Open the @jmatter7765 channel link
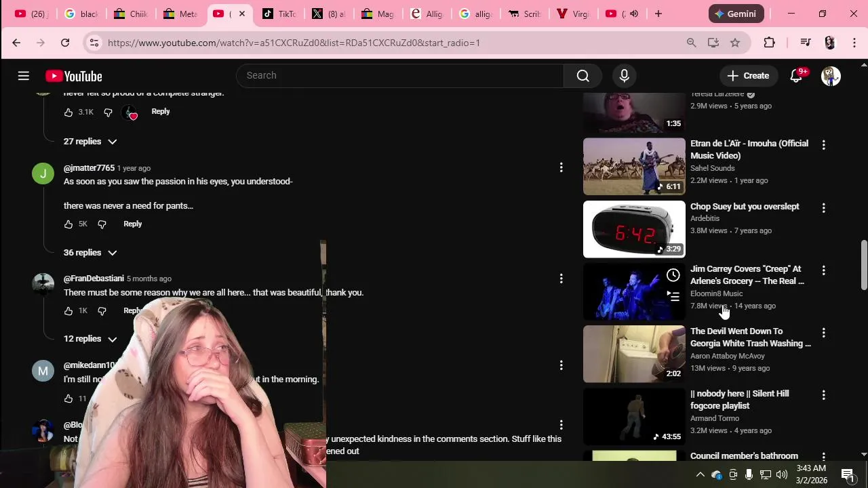Viewport: 868px width, 488px height. click(89, 168)
